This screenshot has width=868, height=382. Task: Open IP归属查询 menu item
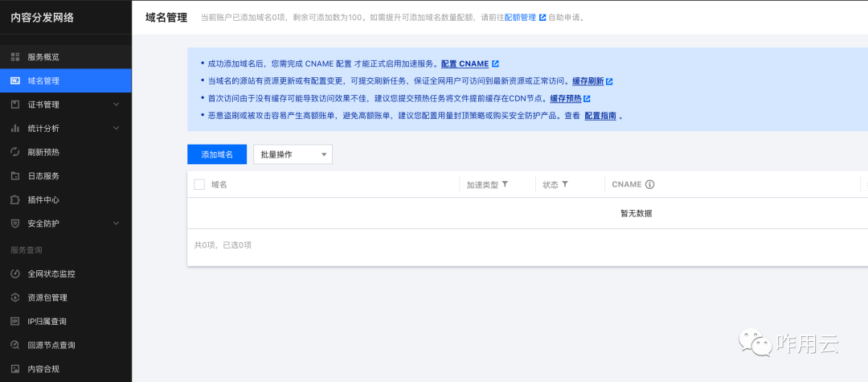pos(66,321)
